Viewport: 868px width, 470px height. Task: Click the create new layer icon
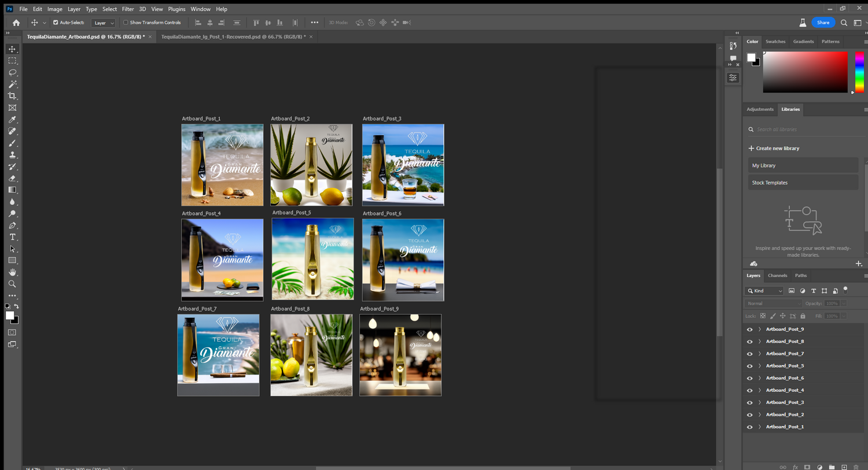[844, 467]
